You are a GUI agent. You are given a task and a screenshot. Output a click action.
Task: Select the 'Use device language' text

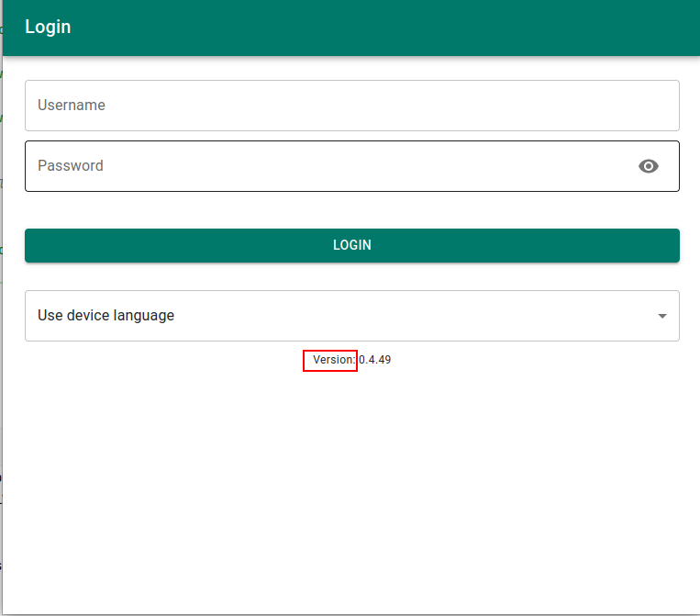click(x=106, y=316)
